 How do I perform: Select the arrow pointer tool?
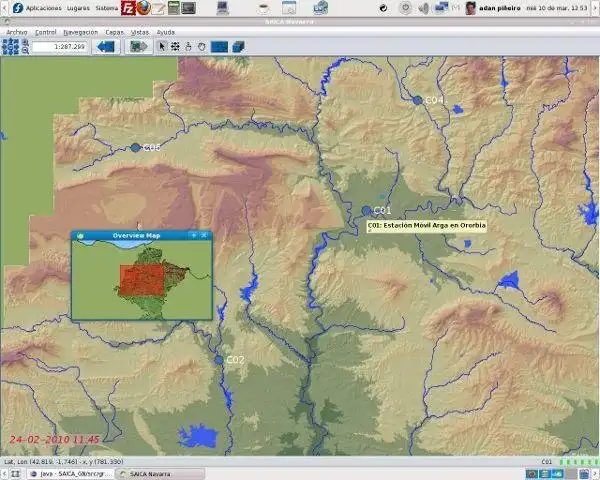[162, 47]
